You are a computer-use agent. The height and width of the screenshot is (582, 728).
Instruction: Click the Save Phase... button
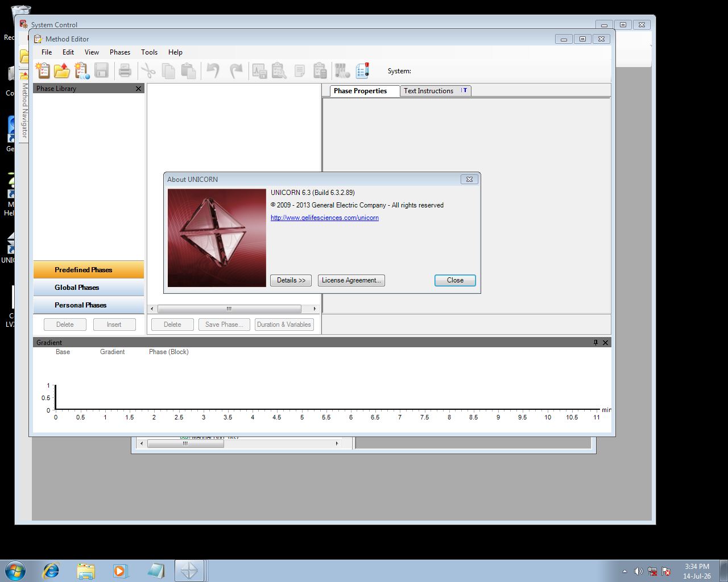click(224, 325)
